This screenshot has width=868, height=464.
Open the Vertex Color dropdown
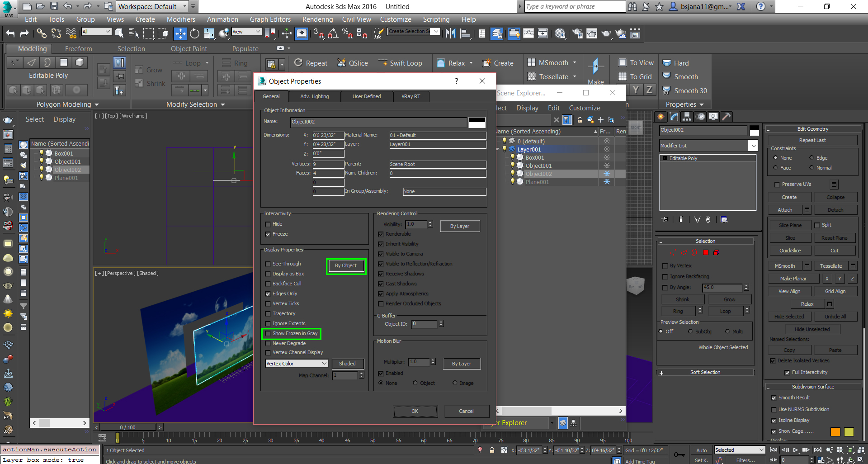click(x=297, y=364)
